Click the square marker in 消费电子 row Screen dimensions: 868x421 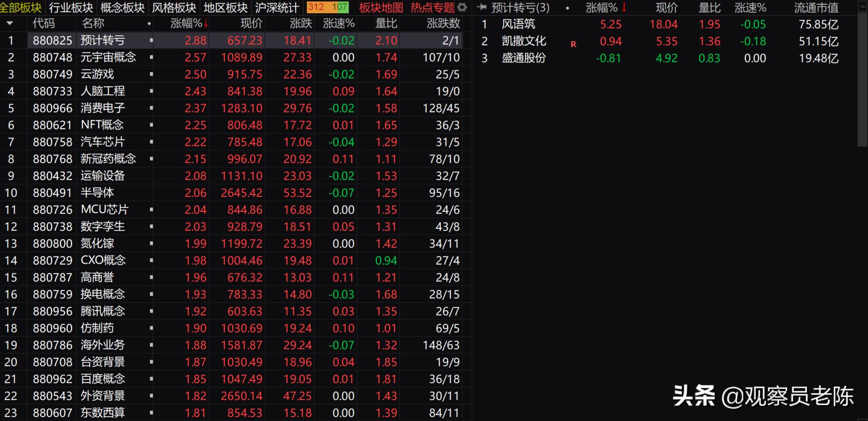[151, 108]
